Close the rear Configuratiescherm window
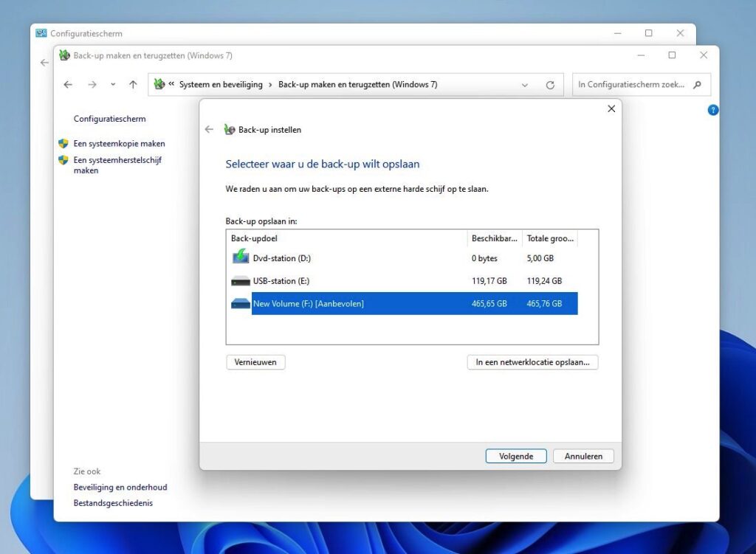Image resolution: width=756 pixels, height=554 pixels. [680, 33]
